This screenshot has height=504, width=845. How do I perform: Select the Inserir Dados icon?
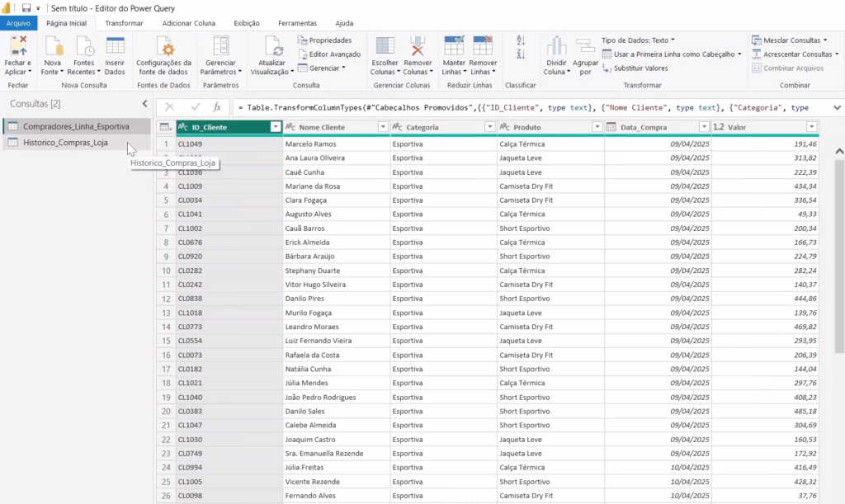tap(115, 45)
